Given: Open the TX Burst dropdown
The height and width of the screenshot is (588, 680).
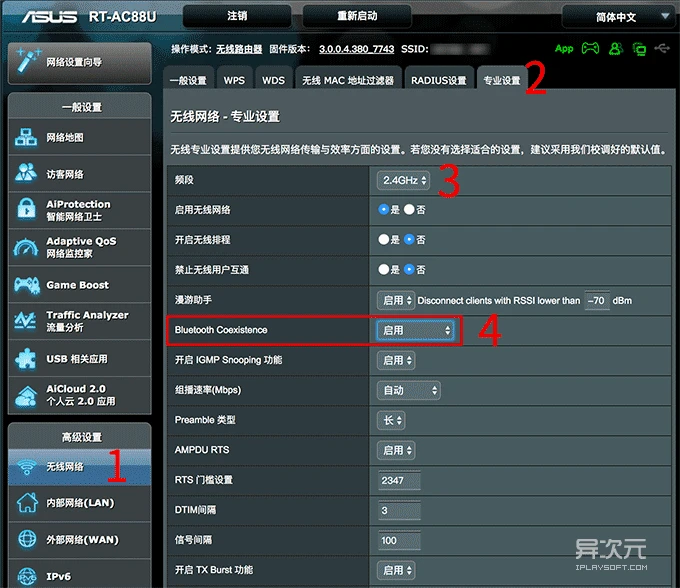Looking at the screenshot, I should (396, 570).
